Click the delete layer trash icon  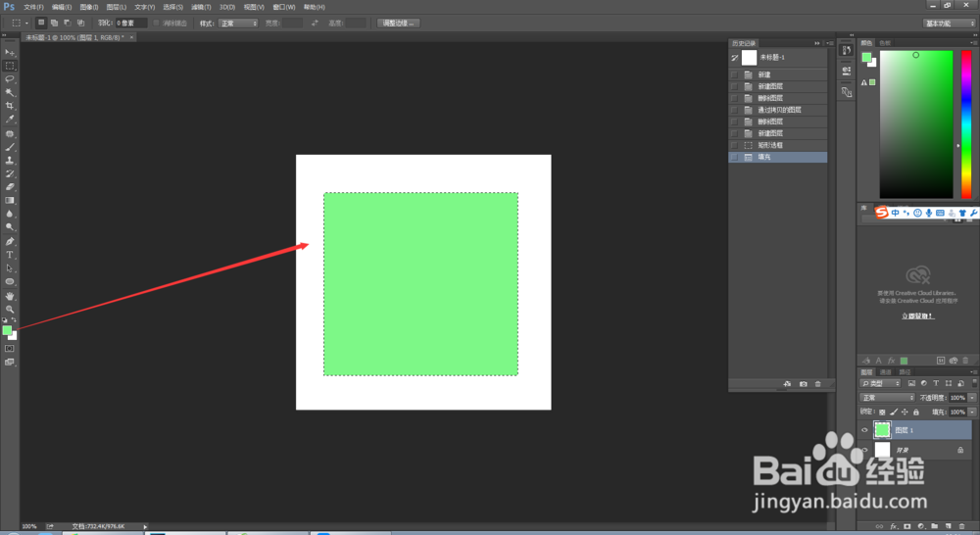[962, 526]
